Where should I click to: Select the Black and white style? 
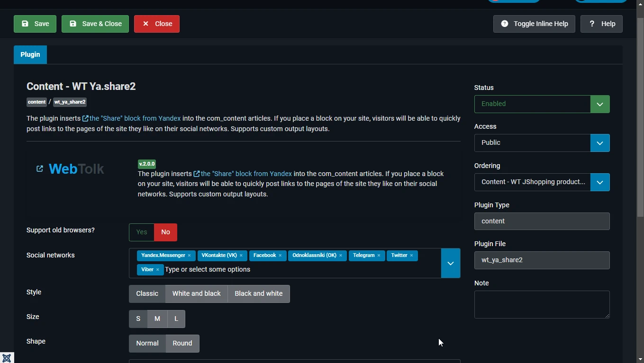coord(259,294)
